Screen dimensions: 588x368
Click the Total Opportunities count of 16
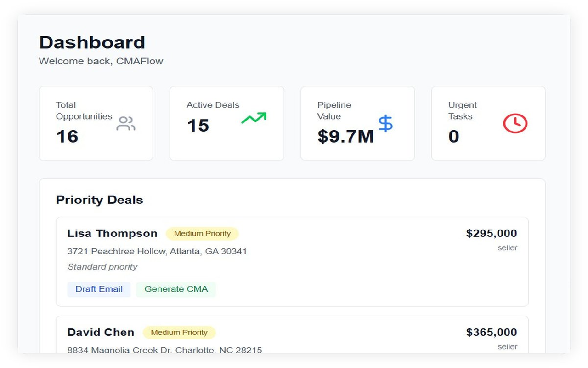67,136
